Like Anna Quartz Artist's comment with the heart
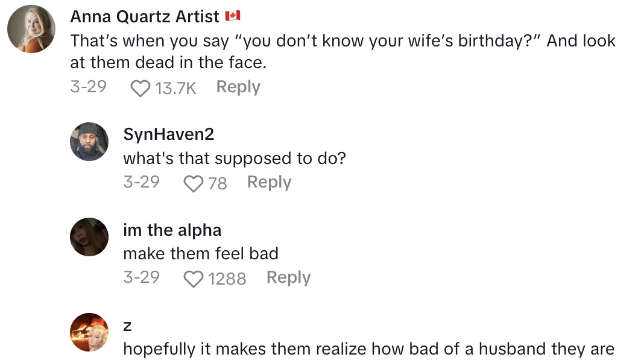The image size is (644, 363). [140, 89]
